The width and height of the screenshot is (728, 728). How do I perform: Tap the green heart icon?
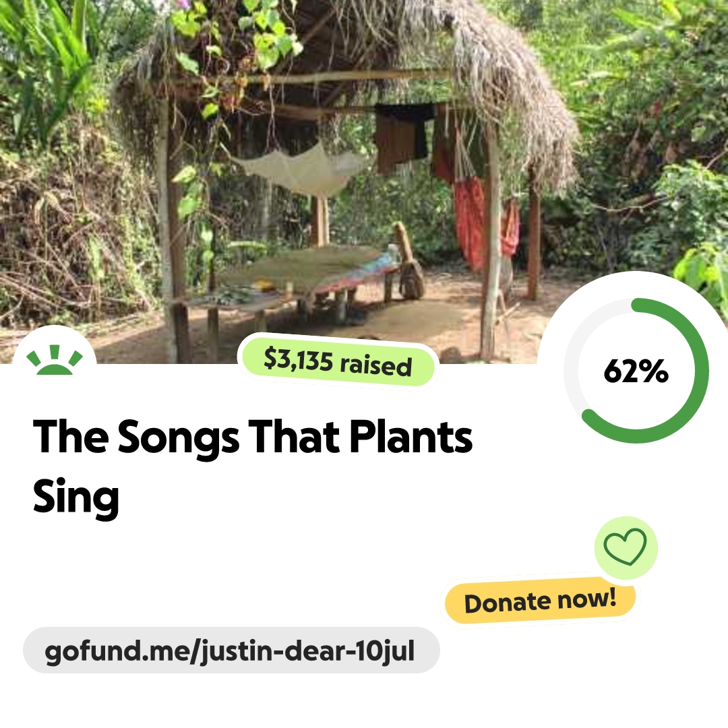click(x=625, y=547)
